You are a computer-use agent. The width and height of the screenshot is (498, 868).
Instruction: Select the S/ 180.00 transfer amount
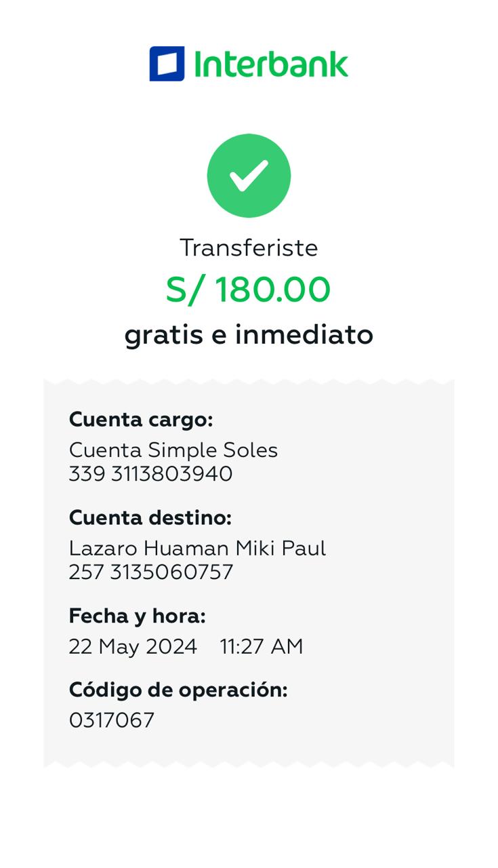point(249,290)
